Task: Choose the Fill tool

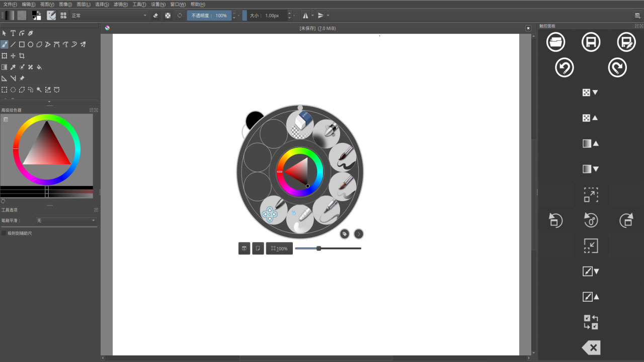Action: [39, 67]
